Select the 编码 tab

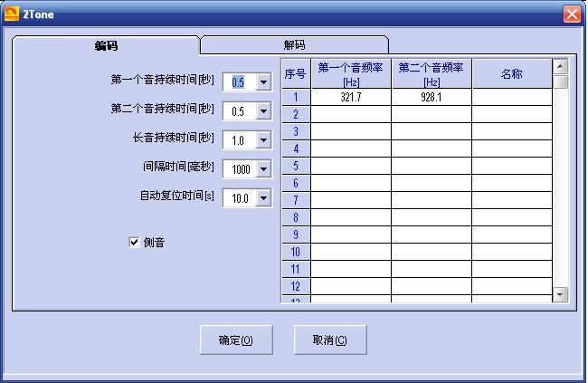click(x=106, y=46)
